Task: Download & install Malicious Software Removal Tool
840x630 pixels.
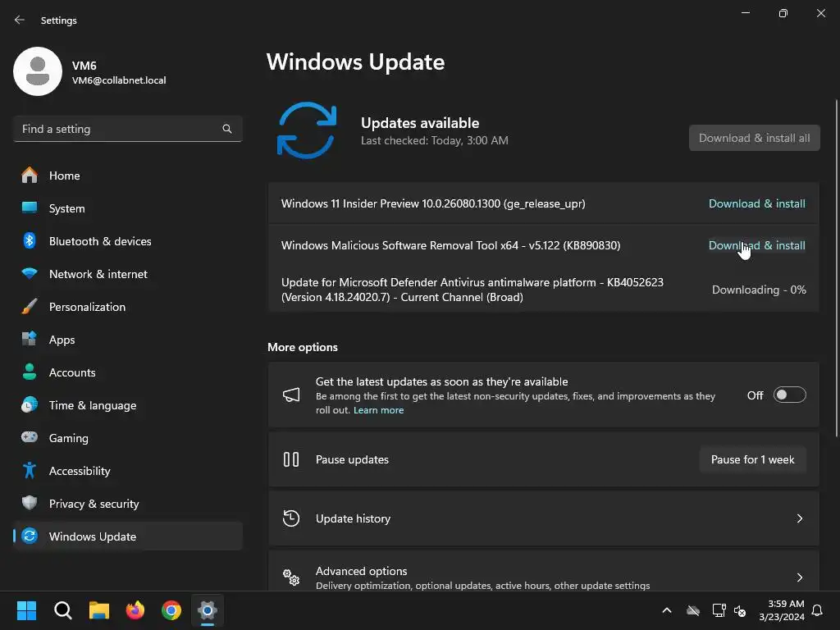Action: click(x=756, y=244)
